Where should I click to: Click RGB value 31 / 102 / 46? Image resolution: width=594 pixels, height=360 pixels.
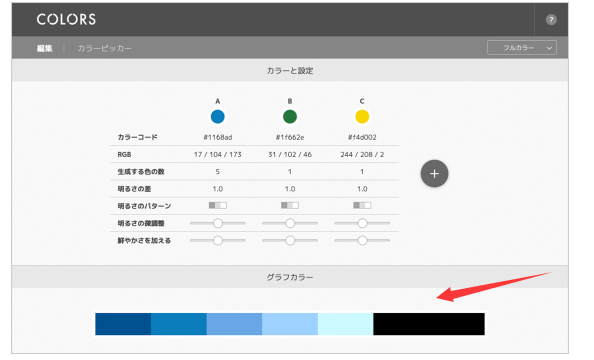pyautogui.click(x=290, y=154)
